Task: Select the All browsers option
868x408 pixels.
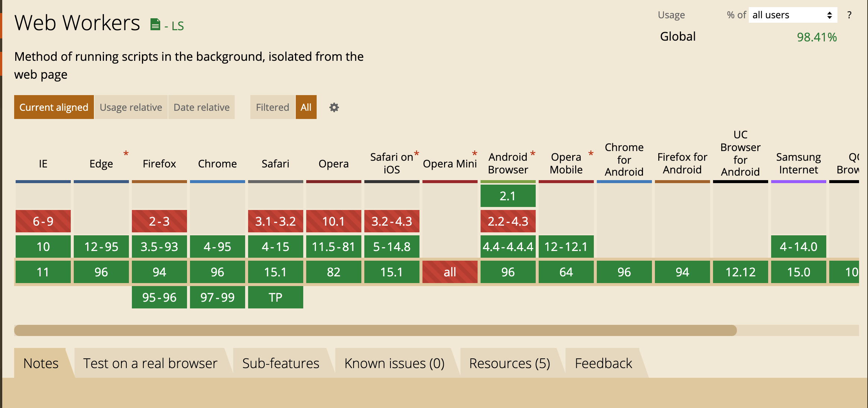Action: tap(306, 107)
